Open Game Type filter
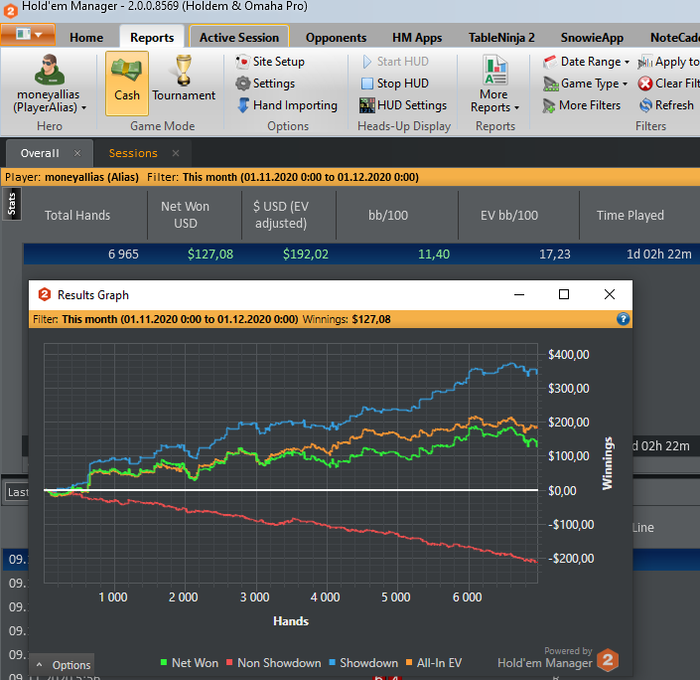700x680 pixels. tap(585, 83)
